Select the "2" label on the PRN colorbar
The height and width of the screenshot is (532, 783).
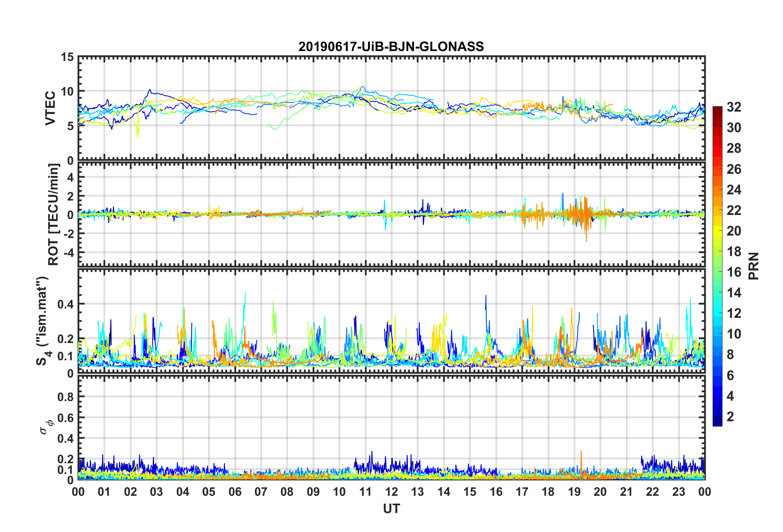pos(730,416)
